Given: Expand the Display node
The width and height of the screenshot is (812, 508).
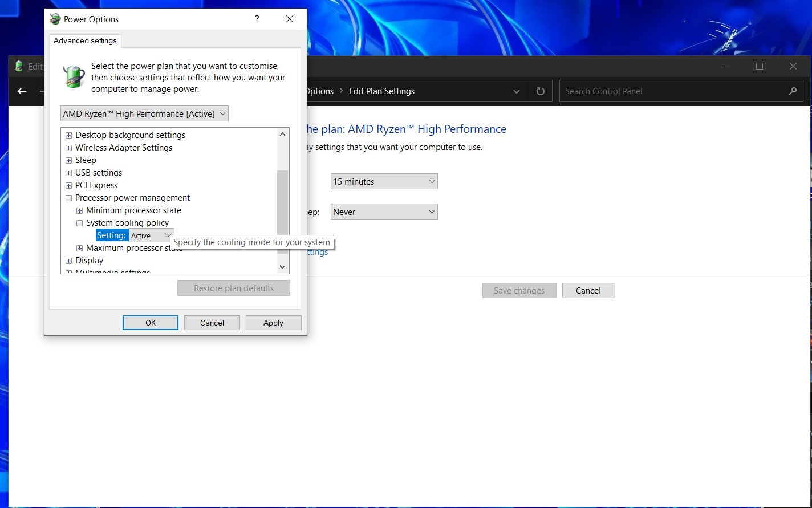Looking at the screenshot, I should click(x=68, y=261).
